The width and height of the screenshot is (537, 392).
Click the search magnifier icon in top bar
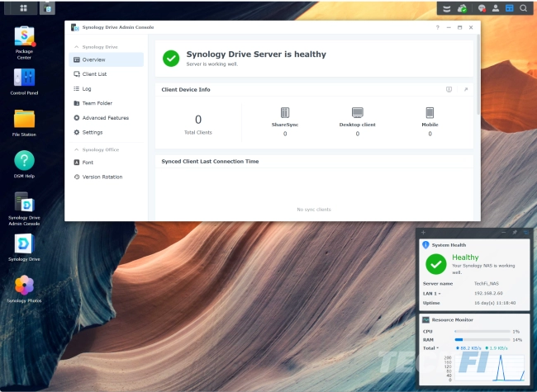523,8
